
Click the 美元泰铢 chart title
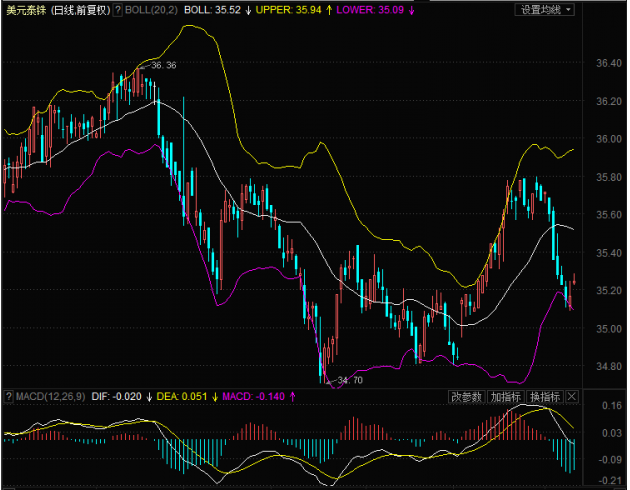(x=27, y=9)
